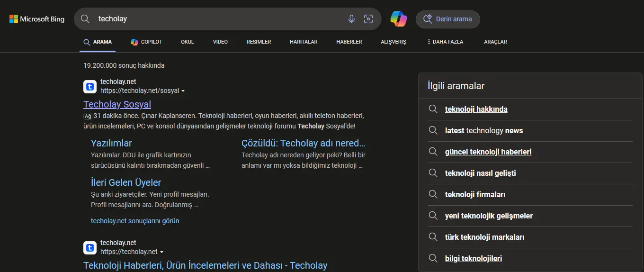This screenshot has height=272, width=644.
Task: Click techolay.net sonuçlarını görün link
Action: pyautogui.click(x=135, y=221)
